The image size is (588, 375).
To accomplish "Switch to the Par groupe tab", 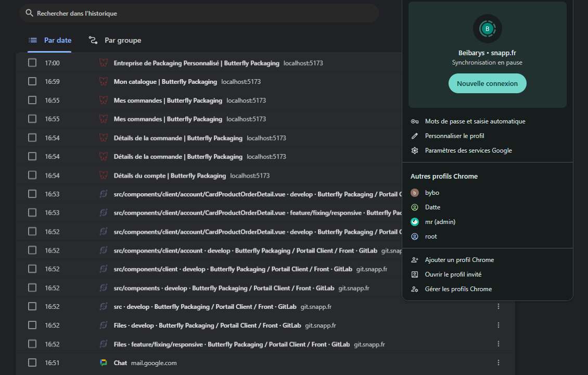I will [115, 40].
